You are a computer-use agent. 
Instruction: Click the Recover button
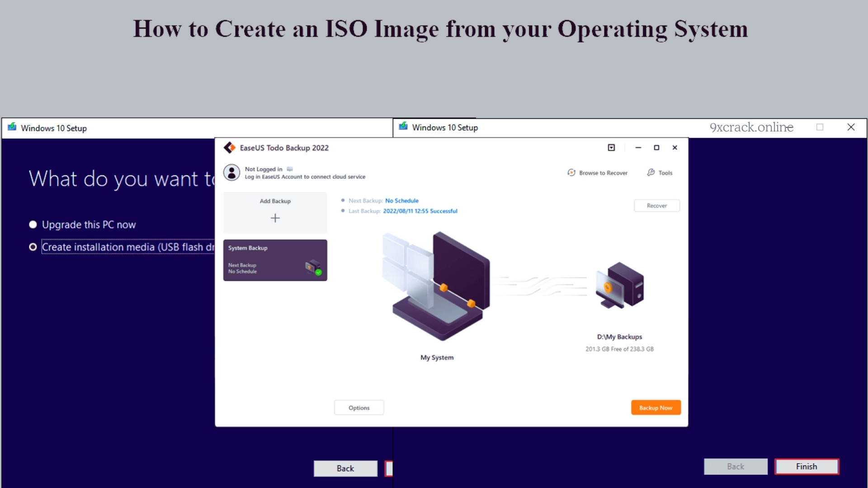[657, 206]
